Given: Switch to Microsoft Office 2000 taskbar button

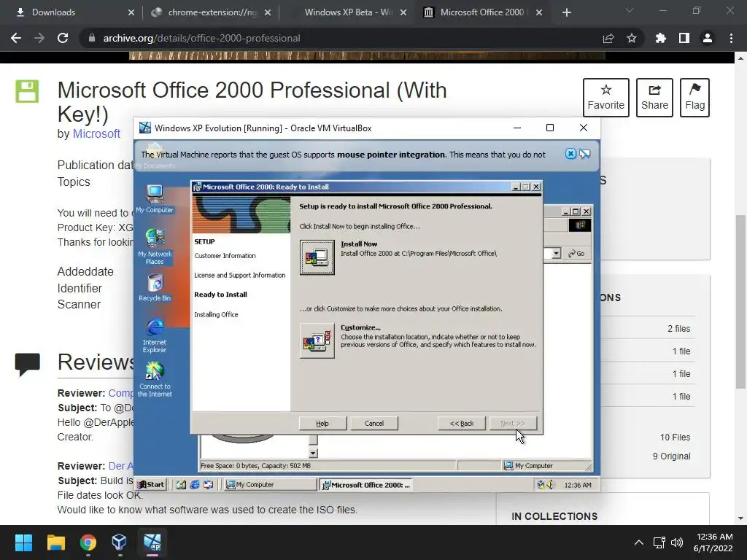Looking at the screenshot, I should pyautogui.click(x=366, y=485).
